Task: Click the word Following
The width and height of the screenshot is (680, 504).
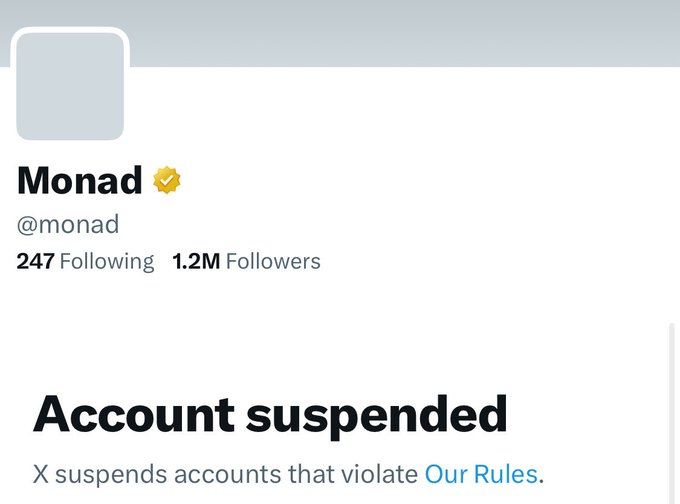Action: coord(107,262)
